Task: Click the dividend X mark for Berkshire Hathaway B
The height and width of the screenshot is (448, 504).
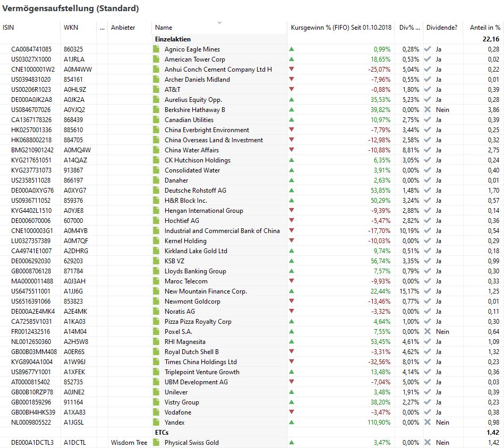Action: (x=428, y=110)
